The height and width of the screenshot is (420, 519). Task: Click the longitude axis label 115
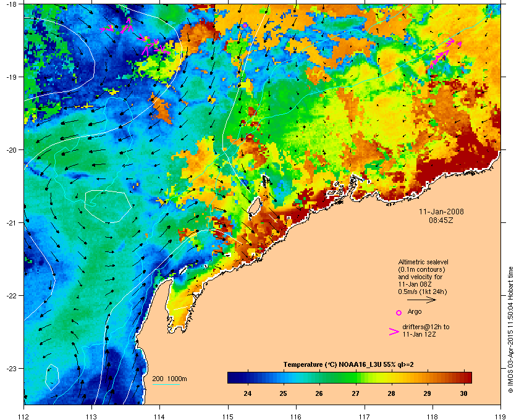(x=228, y=416)
